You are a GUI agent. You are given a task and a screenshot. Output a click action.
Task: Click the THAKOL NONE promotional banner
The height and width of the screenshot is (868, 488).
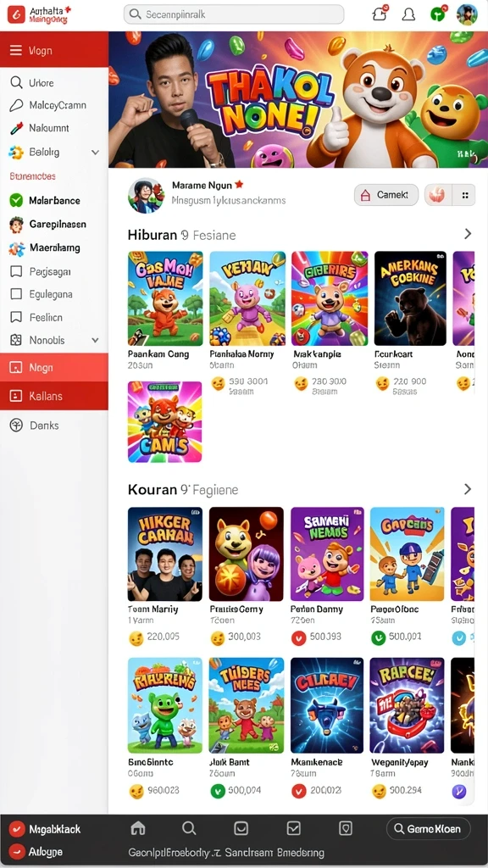tap(298, 100)
